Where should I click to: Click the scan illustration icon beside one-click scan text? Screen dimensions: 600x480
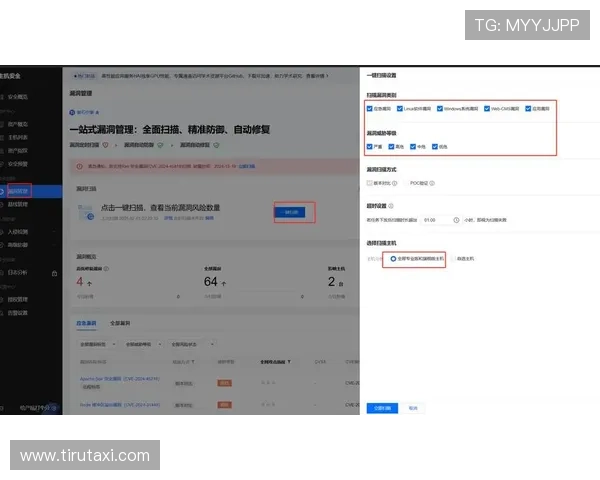[86, 212]
